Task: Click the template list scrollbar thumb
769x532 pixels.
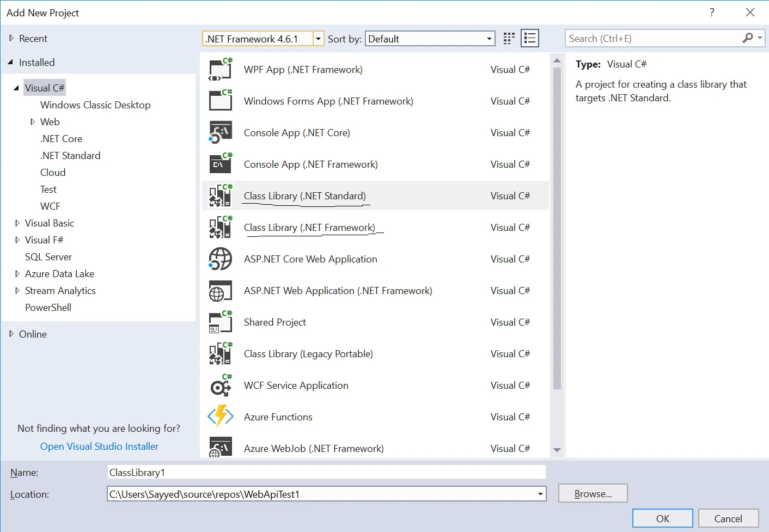Action: pos(557,229)
